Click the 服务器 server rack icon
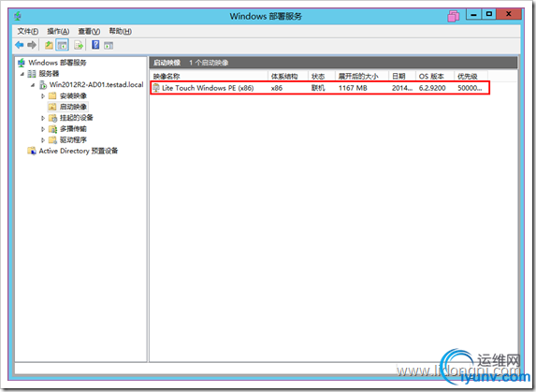Image resolution: width=536 pixels, height=392 pixels. tap(32, 74)
